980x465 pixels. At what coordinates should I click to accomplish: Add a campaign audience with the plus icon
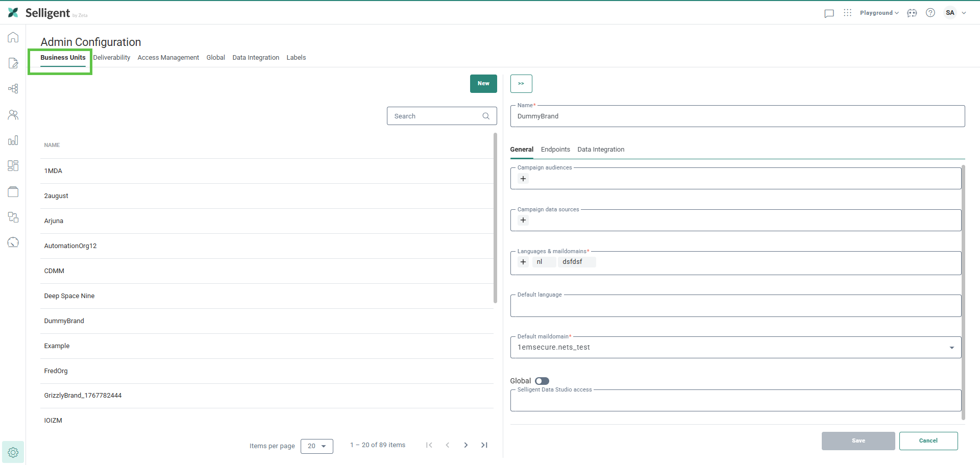click(x=523, y=179)
